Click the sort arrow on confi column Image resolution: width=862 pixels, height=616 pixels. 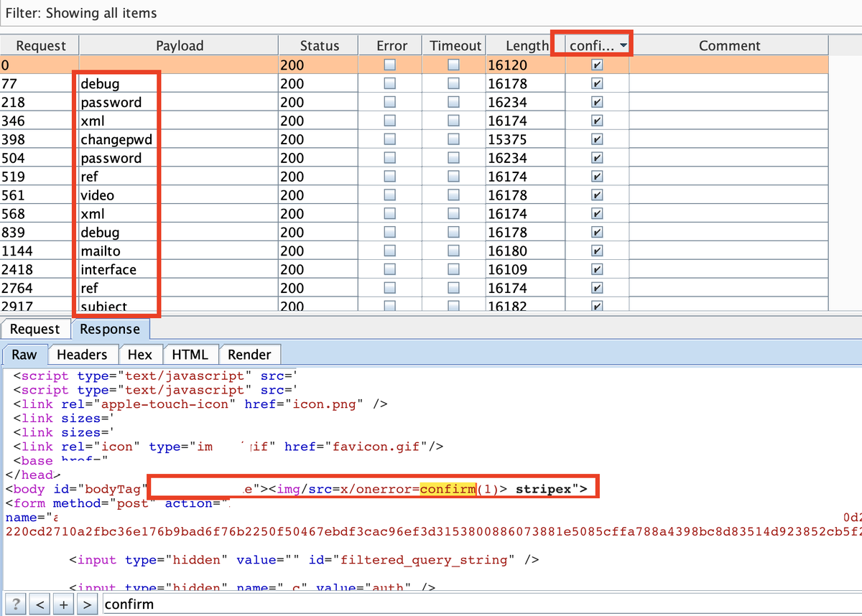pyautogui.click(x=623, y=46)
